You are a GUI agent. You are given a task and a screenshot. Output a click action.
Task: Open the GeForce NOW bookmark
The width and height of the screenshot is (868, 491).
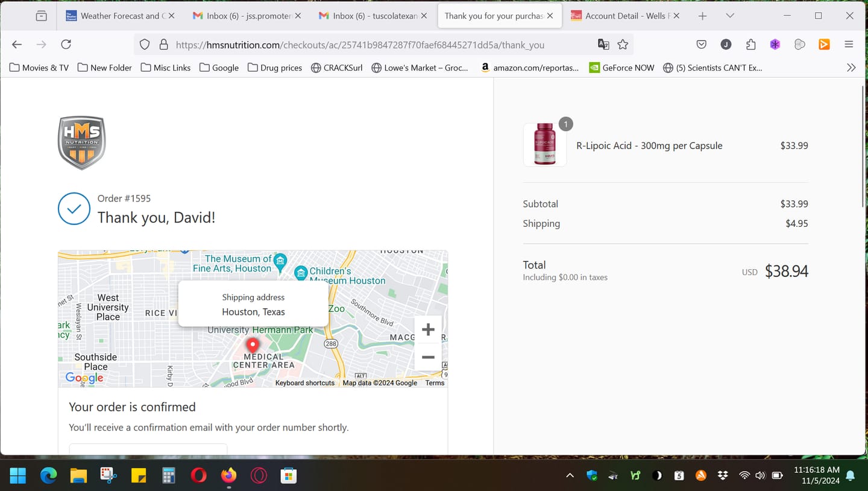click(x=621, y=68)
